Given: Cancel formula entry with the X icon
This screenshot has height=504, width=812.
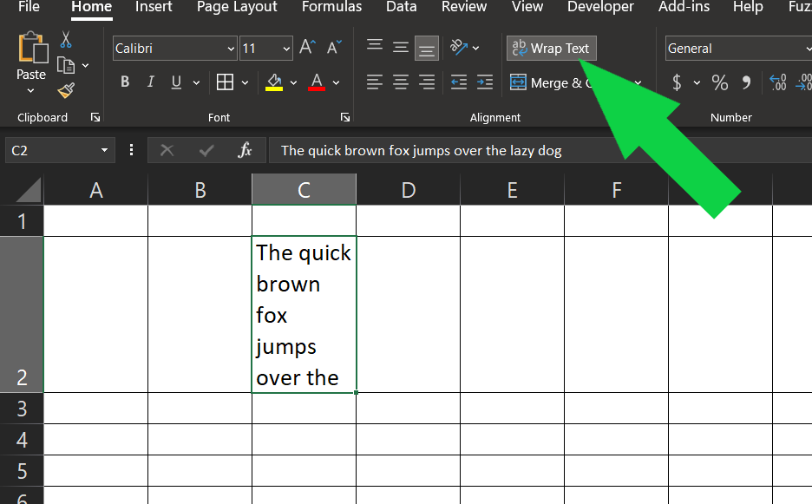Looking at the screenshot, I should [167, 150].
